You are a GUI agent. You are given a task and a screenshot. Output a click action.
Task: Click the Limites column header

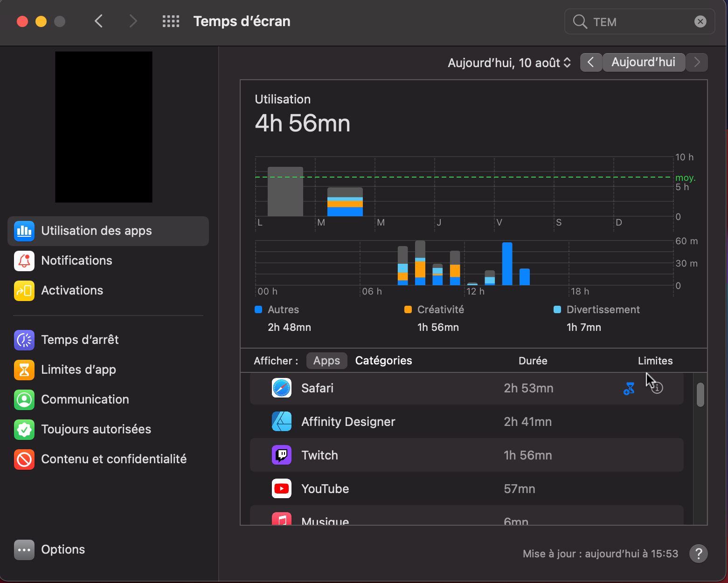click(x=655, y=361)
